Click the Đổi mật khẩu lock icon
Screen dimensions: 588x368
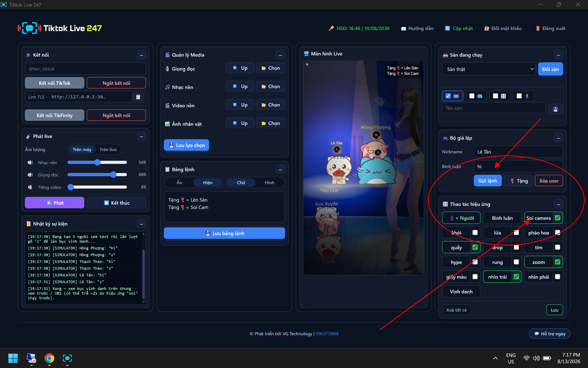point(487,28)
